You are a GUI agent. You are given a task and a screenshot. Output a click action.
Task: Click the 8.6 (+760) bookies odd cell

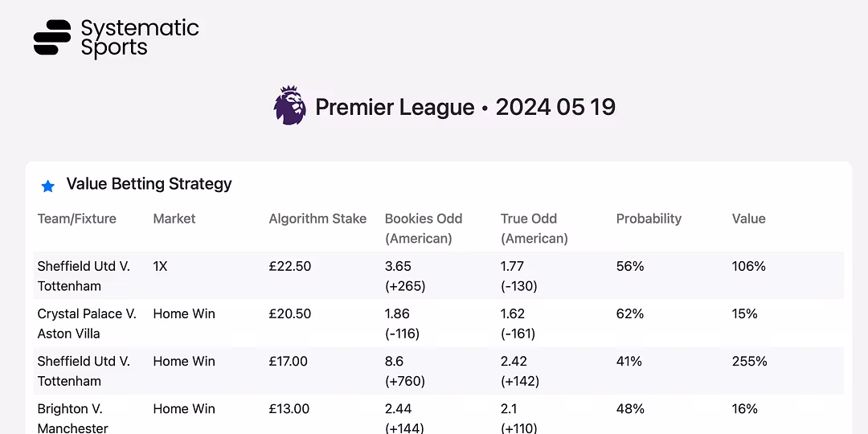pos(405,371)
